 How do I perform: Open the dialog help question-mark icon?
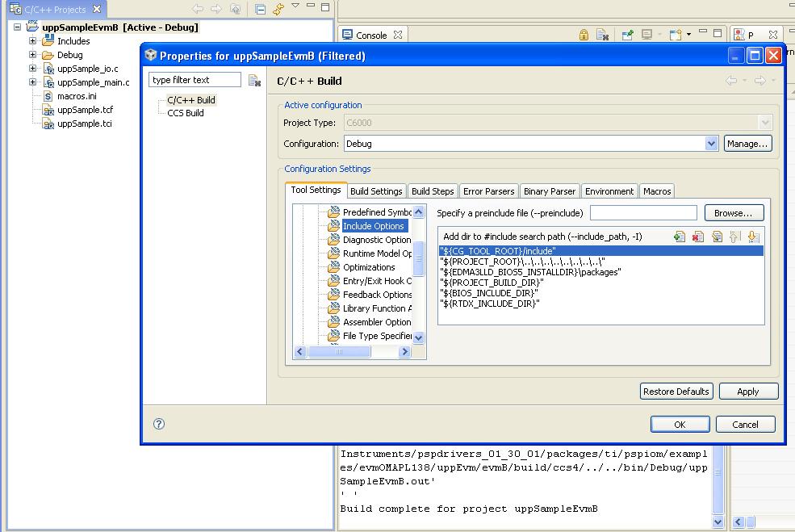(x=159, y=424)
